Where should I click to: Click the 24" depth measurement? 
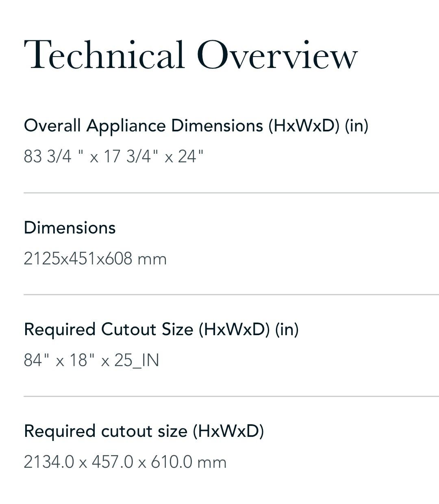click(x=190, y=157)
